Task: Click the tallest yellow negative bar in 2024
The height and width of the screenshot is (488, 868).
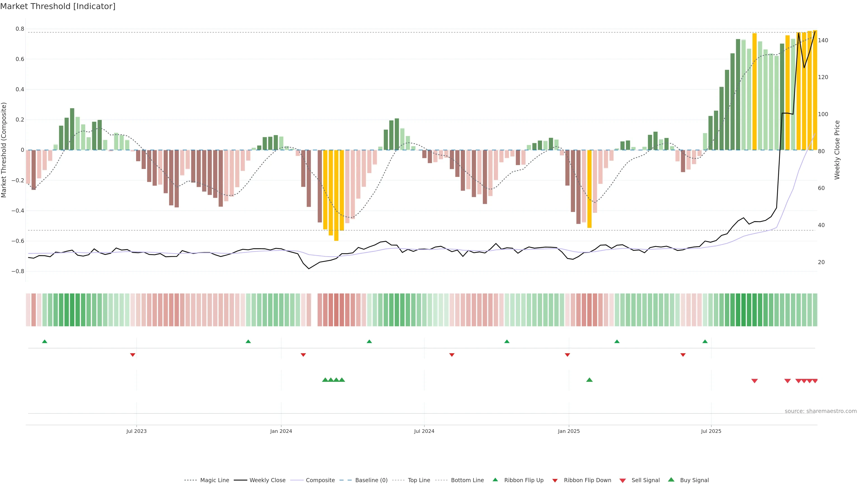Action: (336, 195)
